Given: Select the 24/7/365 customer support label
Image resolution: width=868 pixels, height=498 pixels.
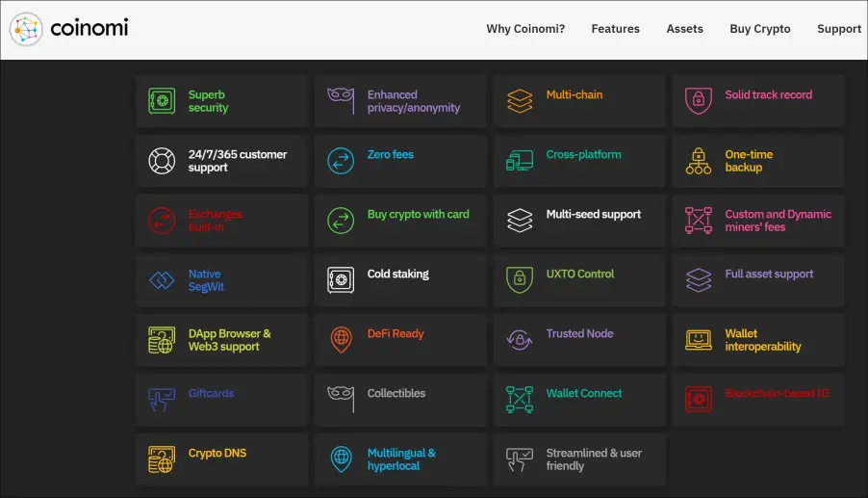Looking at the screenshot, I should (238, 161).
